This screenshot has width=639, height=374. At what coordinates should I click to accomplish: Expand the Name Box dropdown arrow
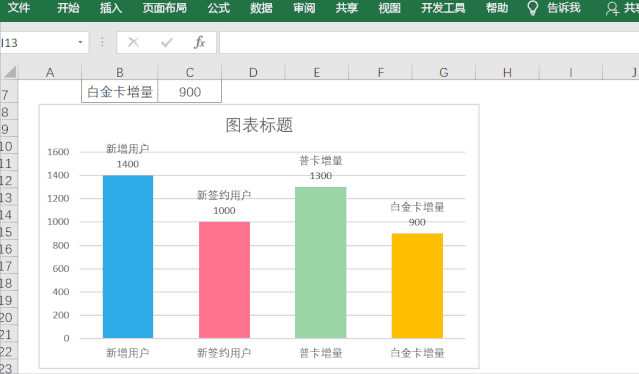[80, 42]
